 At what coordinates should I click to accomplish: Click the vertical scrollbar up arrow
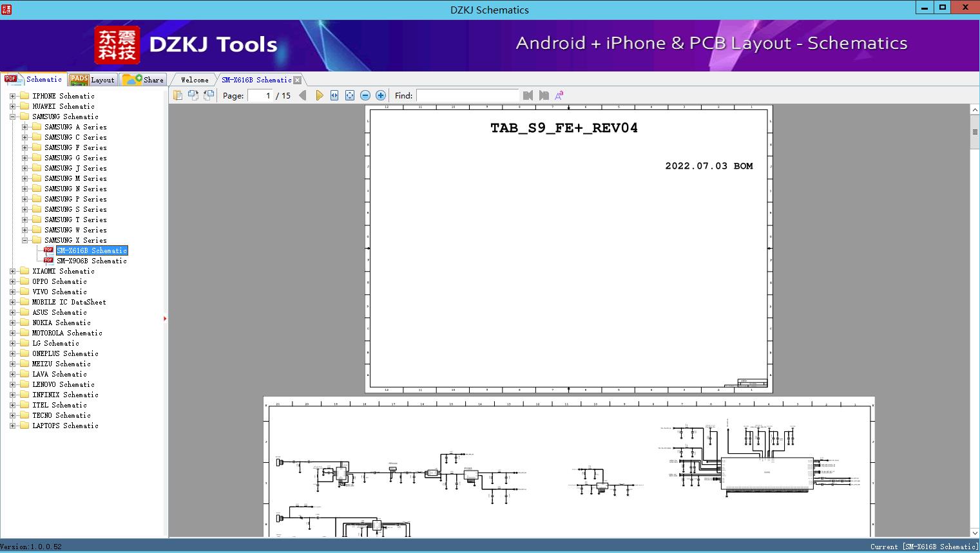[975, 110]
